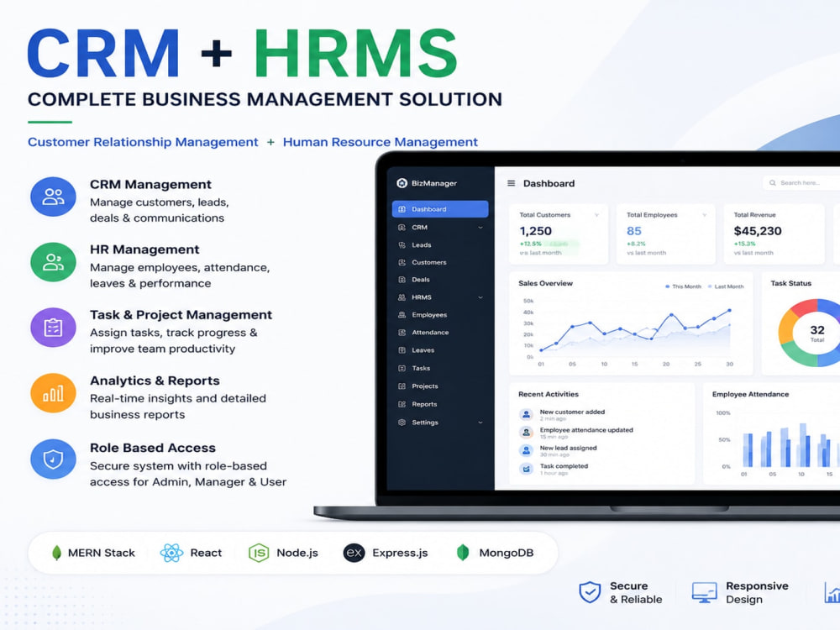Click the Task Status donut chart
840x630 pixels.
pos(810,333)
